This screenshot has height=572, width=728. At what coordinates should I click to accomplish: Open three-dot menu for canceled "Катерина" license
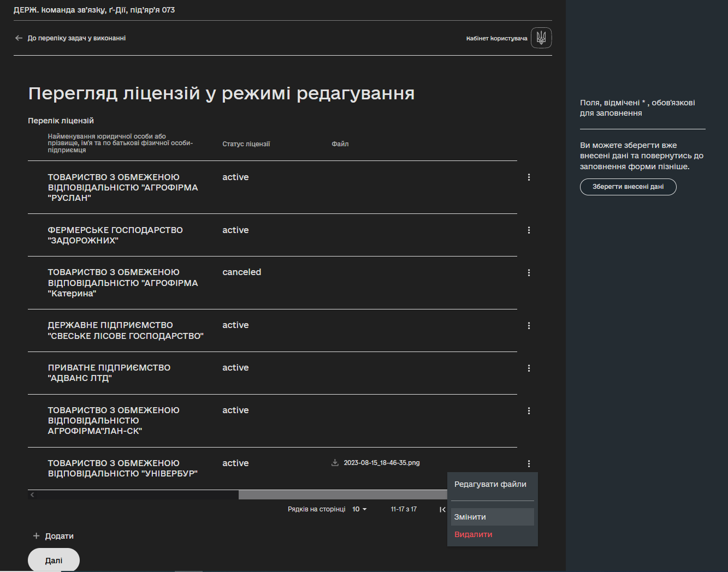[x=529, y=272]
